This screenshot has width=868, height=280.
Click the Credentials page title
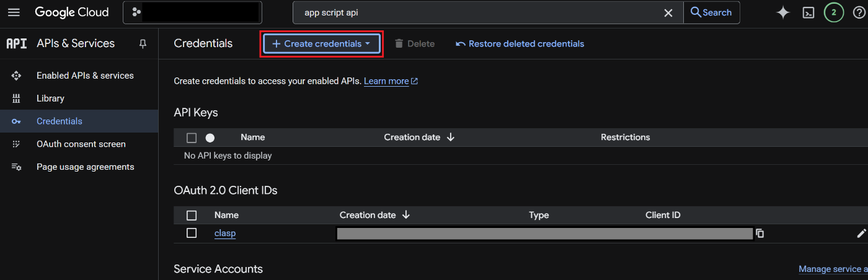coord(203,43)
